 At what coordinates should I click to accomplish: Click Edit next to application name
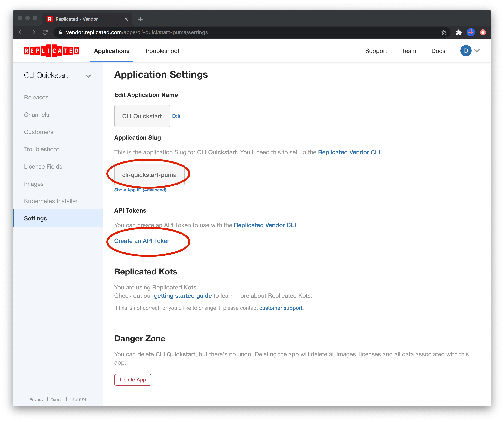click(x=176, y=116)
